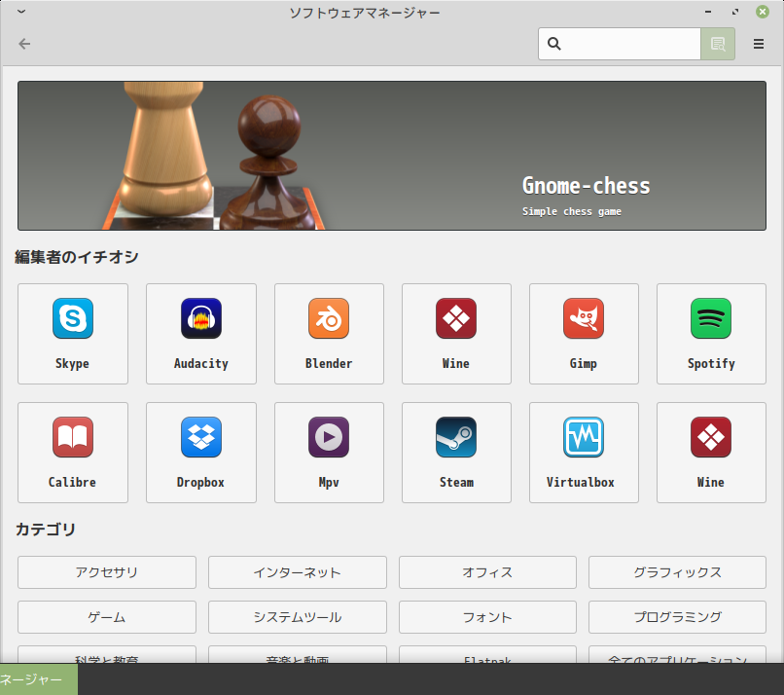Open the Mpv app tile
Viewport: 784px width, 695px height.
329,453
